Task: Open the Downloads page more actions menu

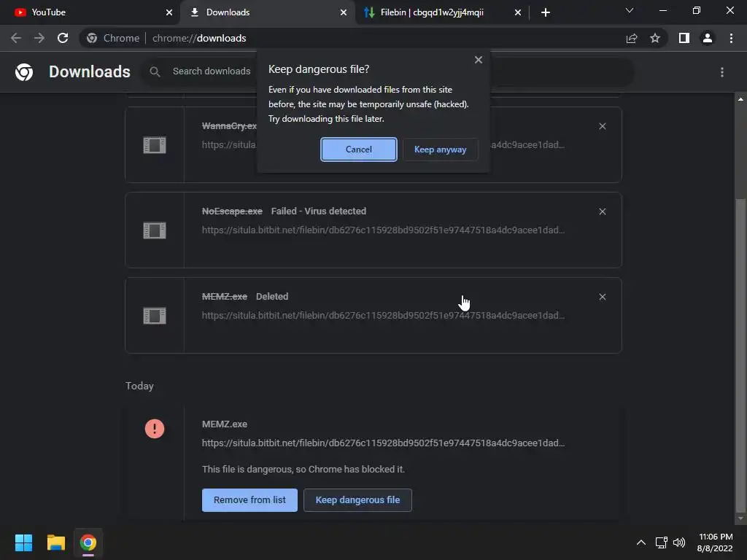Action: tap(722, 72)
